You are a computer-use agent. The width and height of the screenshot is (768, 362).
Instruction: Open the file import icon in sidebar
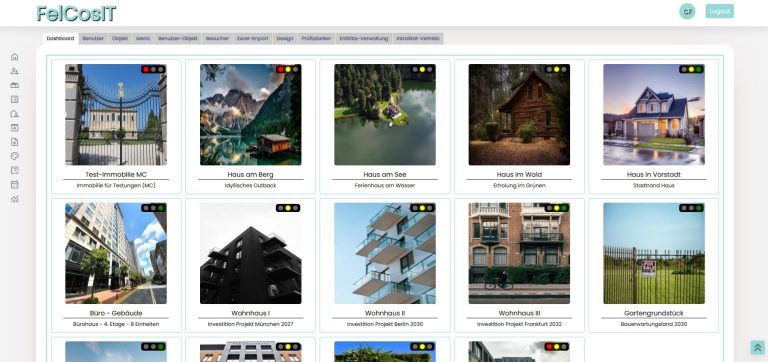(x=15, y=142)
